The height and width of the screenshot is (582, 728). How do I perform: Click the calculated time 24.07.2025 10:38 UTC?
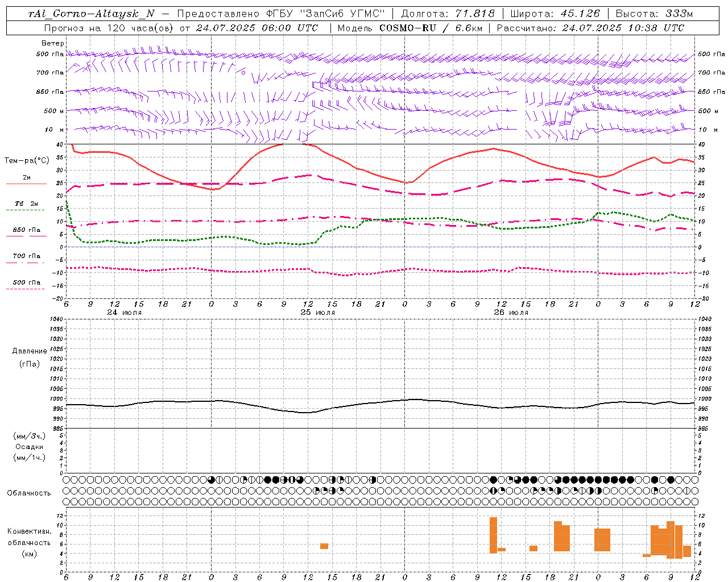623,28
